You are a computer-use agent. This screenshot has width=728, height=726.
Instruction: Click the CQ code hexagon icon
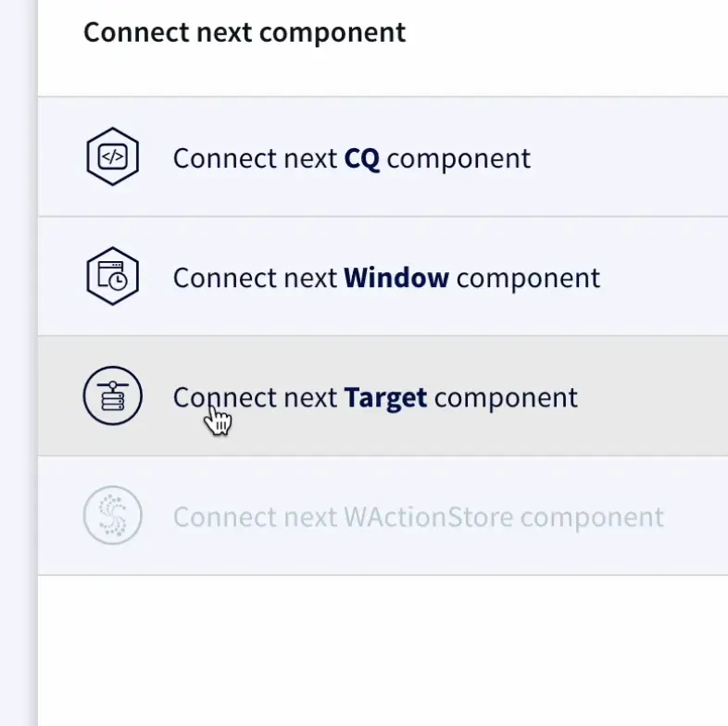[x=112, y=157]
